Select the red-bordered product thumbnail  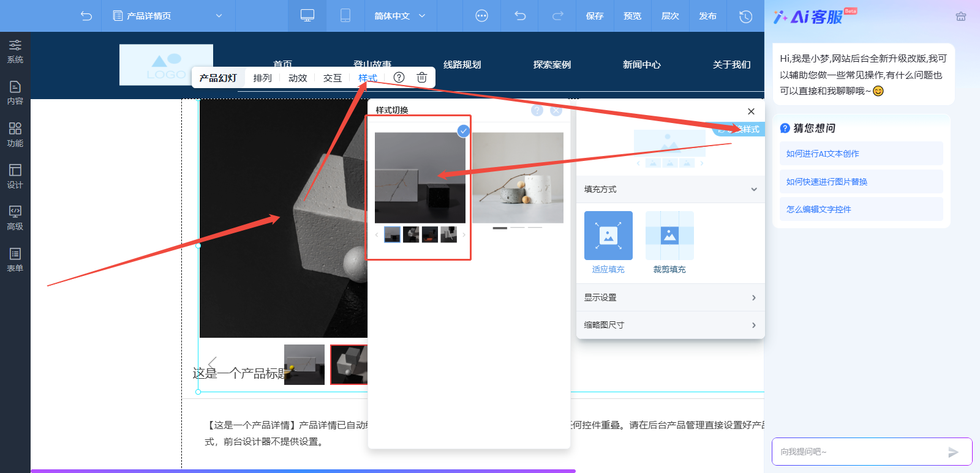tap(349, 365)
